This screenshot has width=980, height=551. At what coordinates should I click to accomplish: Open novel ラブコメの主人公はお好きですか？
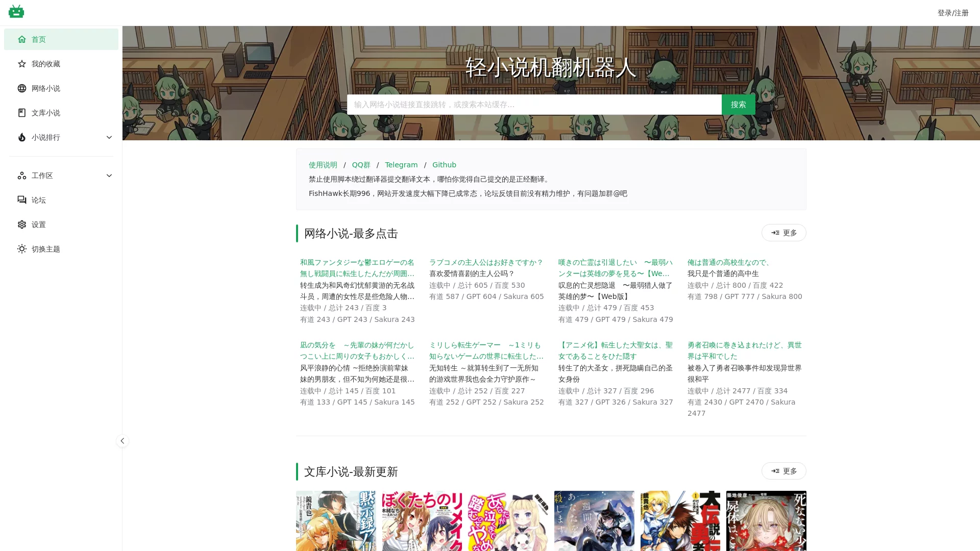[486, 262]
